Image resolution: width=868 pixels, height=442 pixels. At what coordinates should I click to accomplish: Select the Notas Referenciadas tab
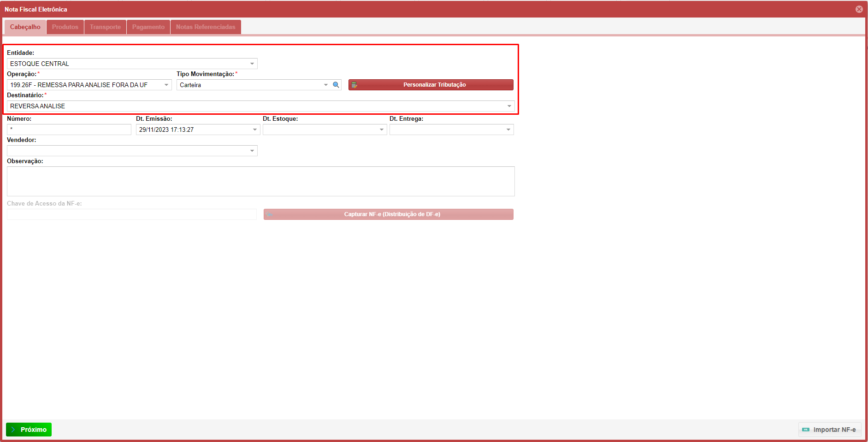[206, 27]
